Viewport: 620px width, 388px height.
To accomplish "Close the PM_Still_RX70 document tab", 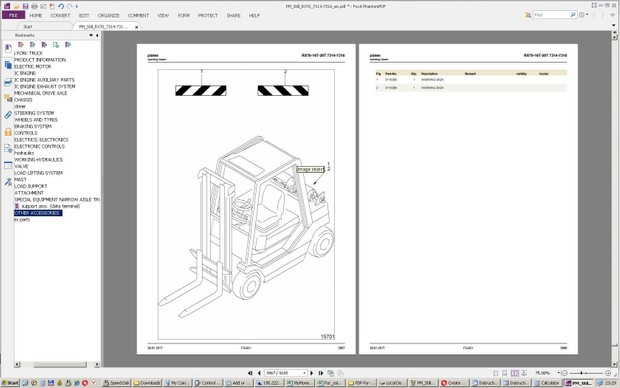I will (x=137, y=27).
